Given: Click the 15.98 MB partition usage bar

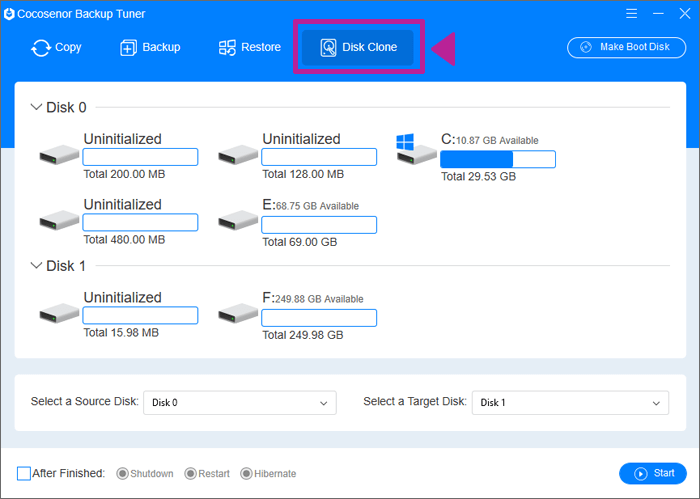Looking at the screenshot, I should pos(140,316).
